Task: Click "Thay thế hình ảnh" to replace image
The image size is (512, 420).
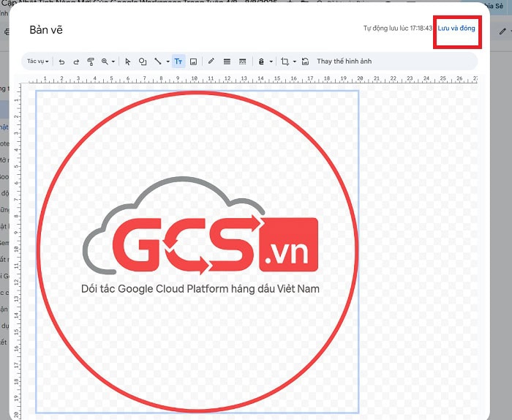Action: click(344, 61)
